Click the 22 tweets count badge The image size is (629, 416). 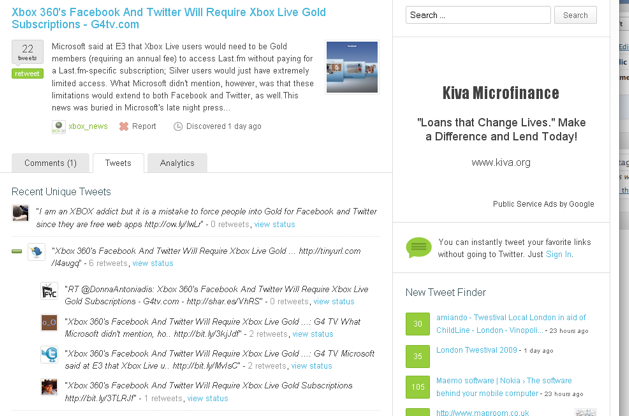point(27,52)
